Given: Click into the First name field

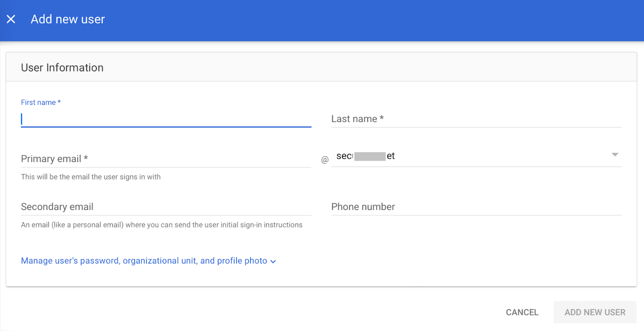Looking at the screenshot, I should (166, 119).
